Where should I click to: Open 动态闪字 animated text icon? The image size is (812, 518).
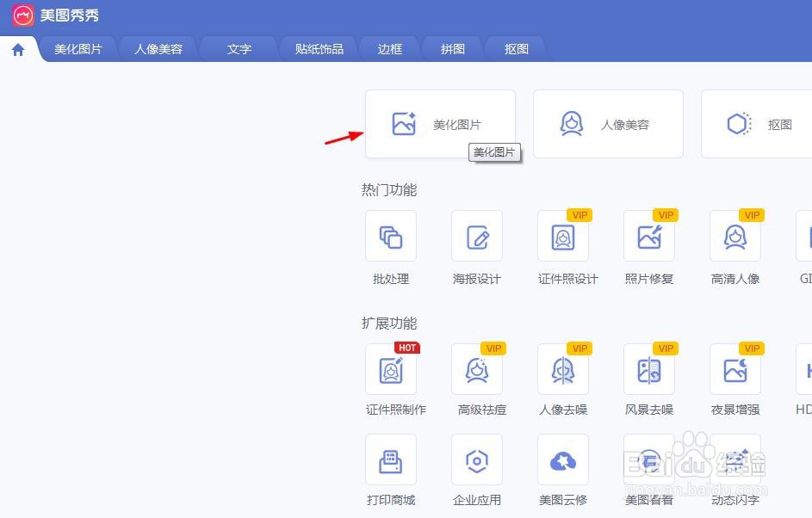coord(735,459)
